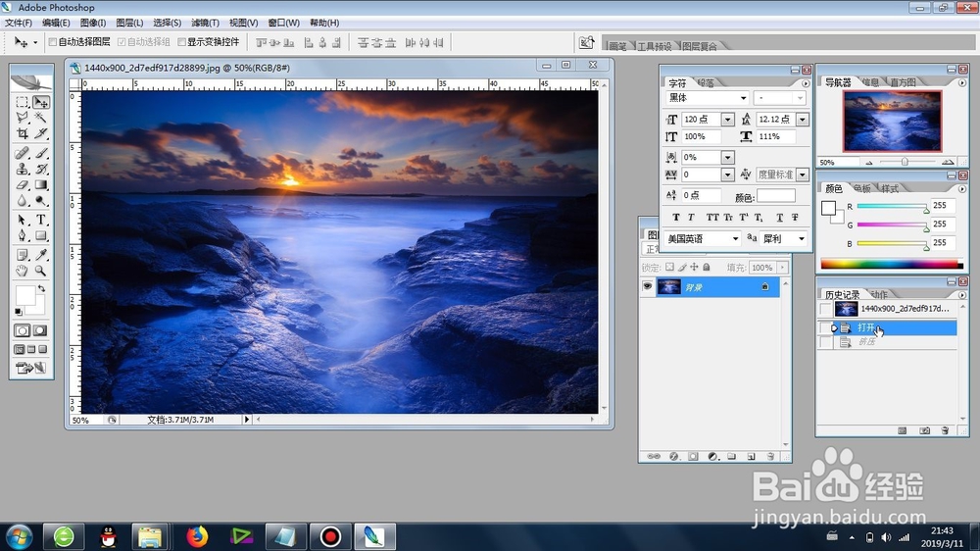Open the 图像(I) menu
The height and width of the screenshot is (551, 980).
tap(93, 23)
